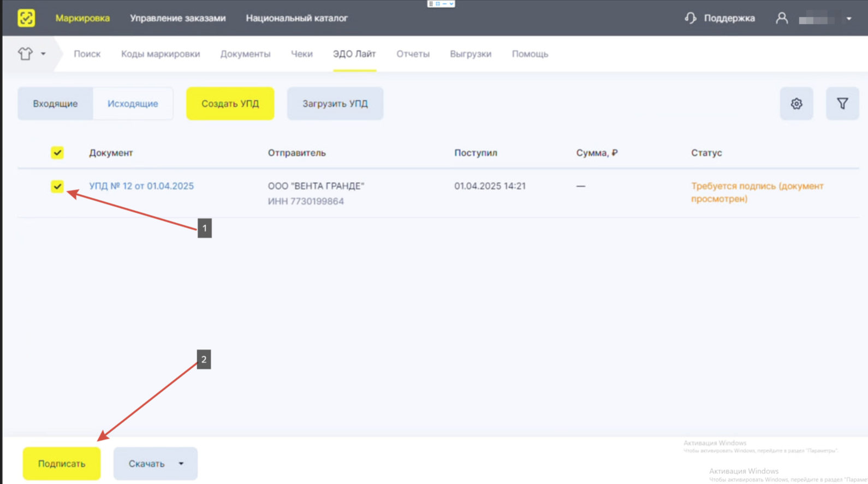Expand the product group dropdown arrow

(43, 53)
